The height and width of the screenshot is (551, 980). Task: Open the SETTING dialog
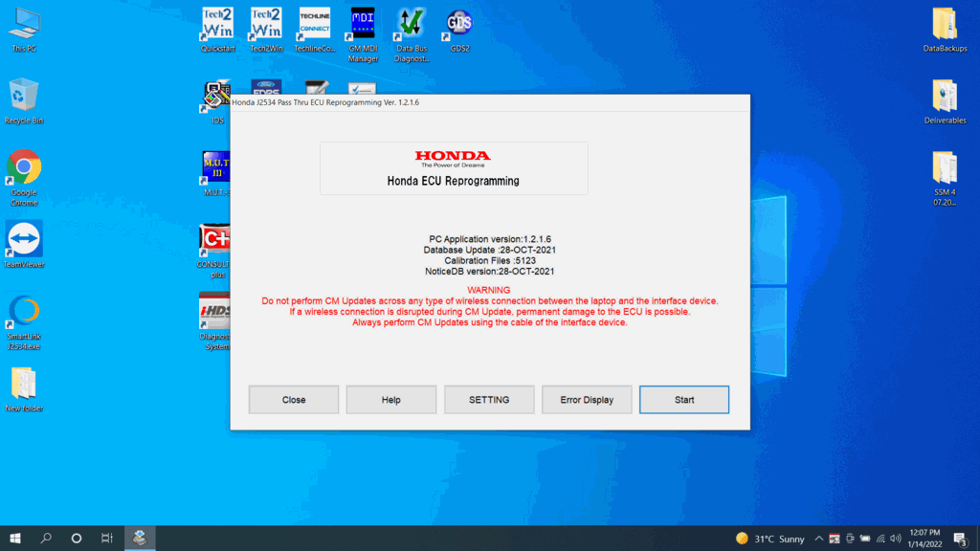(489, 399)
